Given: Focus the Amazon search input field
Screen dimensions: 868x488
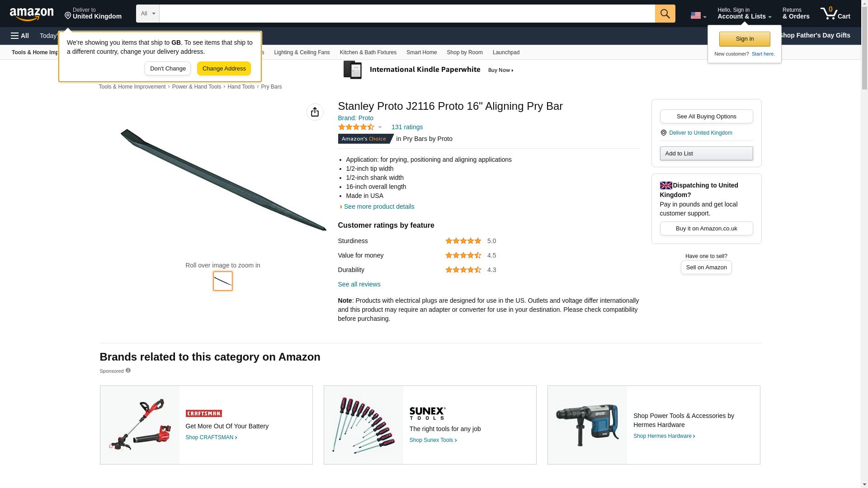Looking at the screenshot, I should [407, 14].
